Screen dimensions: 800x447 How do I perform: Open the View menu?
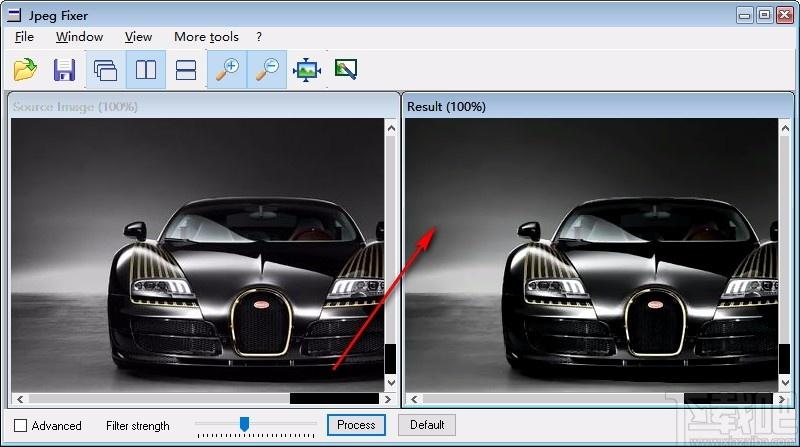coord(138,37)
